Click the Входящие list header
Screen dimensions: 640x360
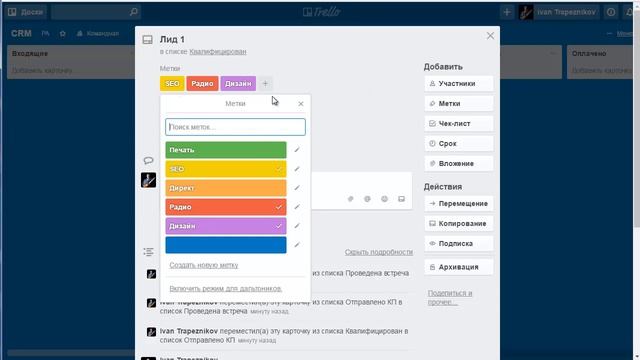(30, 53)
